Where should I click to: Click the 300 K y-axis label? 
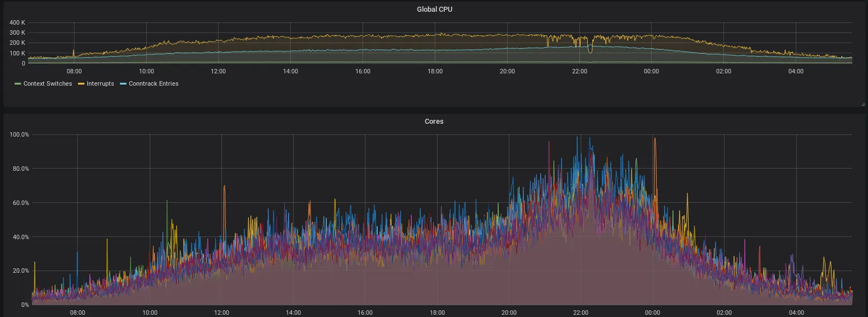coord(17,32)
